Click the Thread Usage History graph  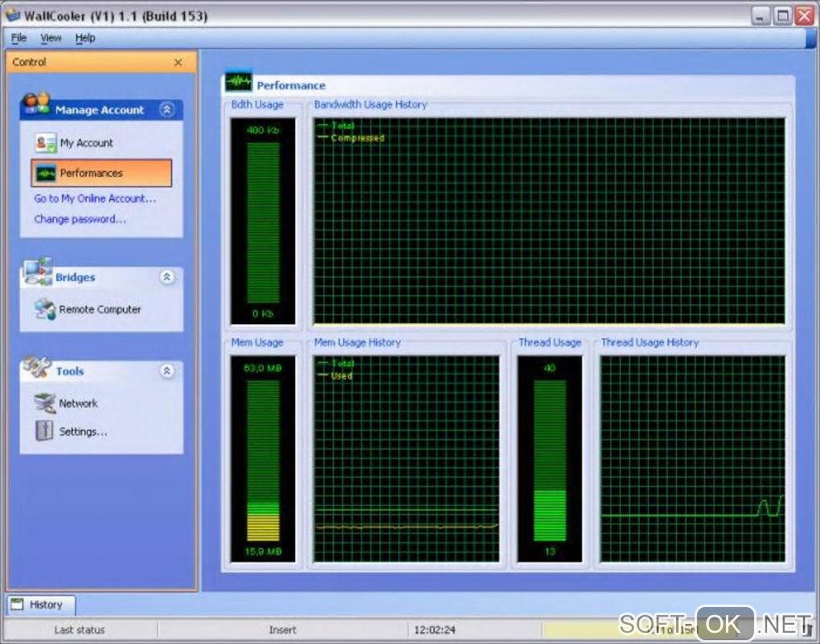point(693,459)
